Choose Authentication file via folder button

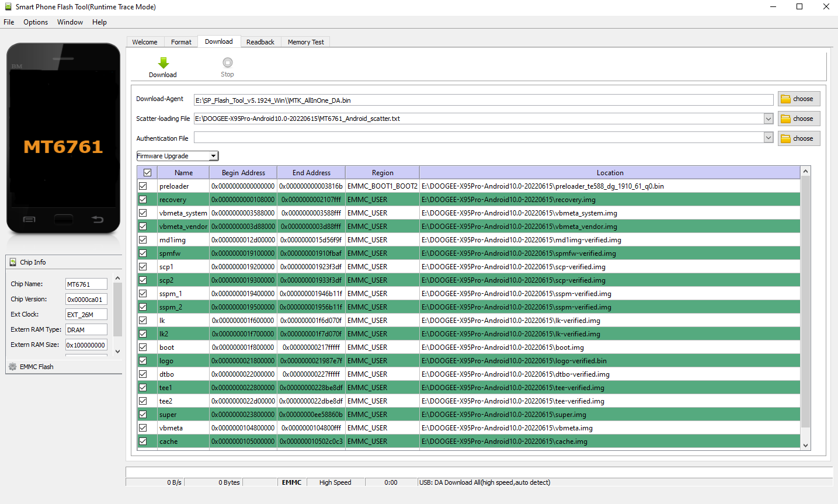[798, 138]
